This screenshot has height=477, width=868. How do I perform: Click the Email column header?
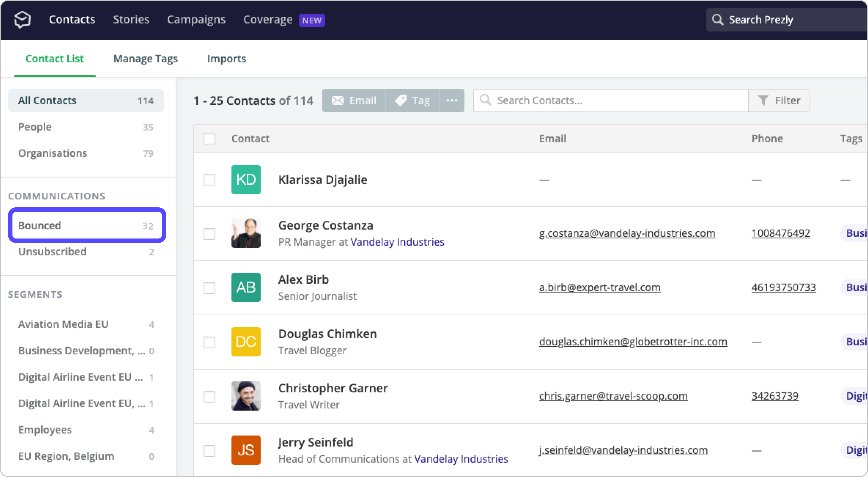pos(553,139)
